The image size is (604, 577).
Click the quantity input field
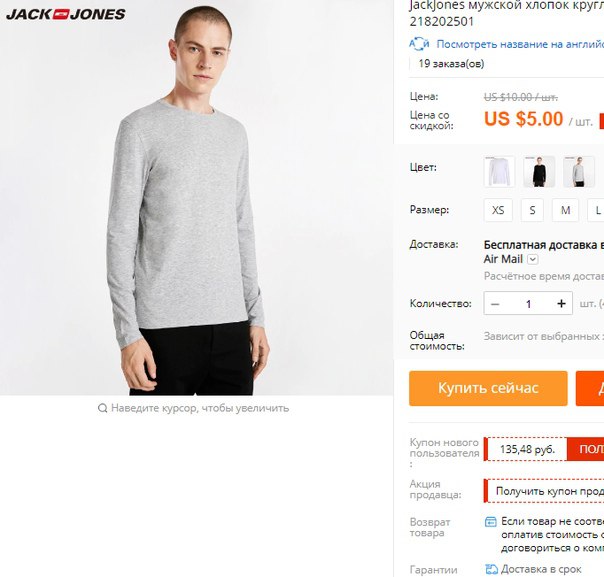(x=528, y=304)
